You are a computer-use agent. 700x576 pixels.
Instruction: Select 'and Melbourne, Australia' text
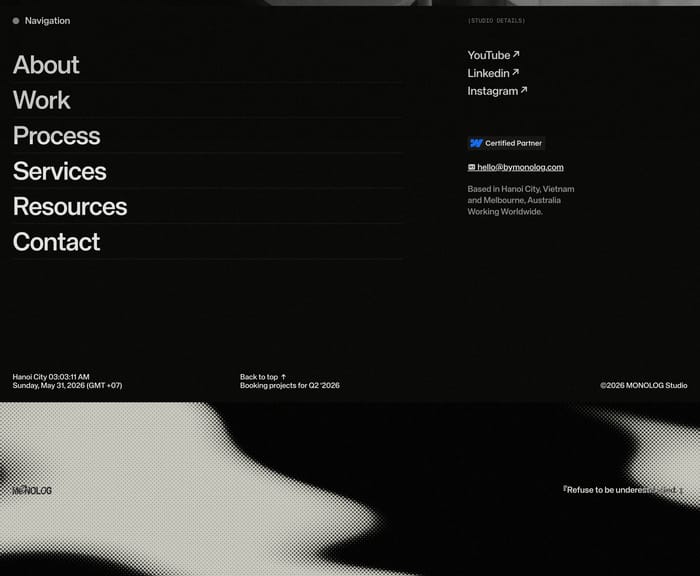coord(514,200)
